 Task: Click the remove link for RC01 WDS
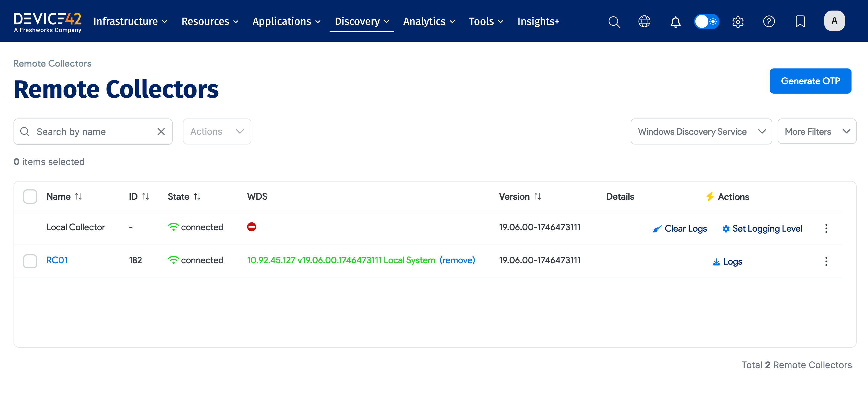coord(457,260)
